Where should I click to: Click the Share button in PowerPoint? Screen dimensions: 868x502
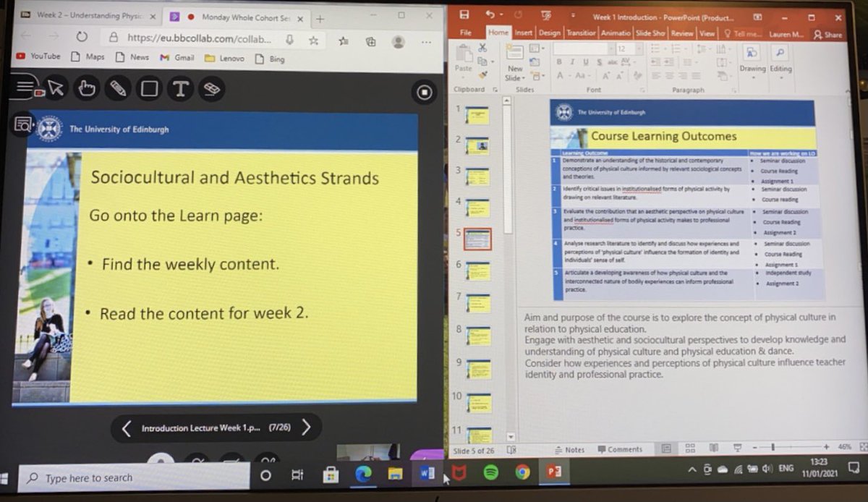point(827,34)
